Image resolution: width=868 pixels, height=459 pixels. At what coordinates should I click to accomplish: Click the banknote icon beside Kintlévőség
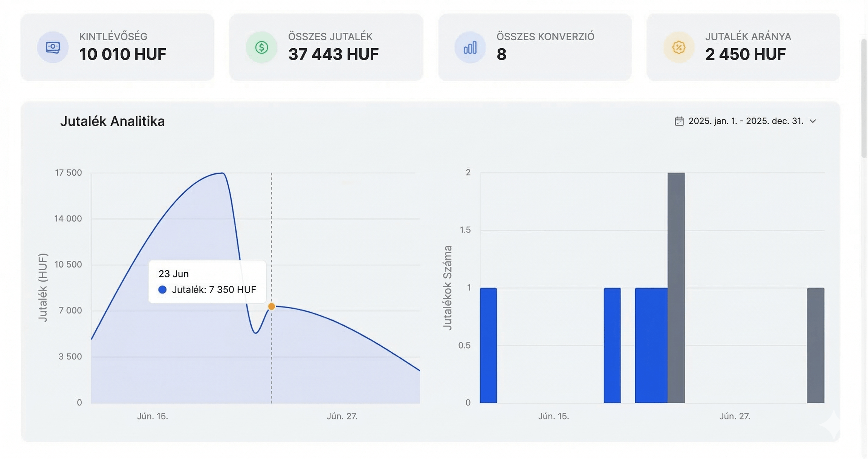53,47
